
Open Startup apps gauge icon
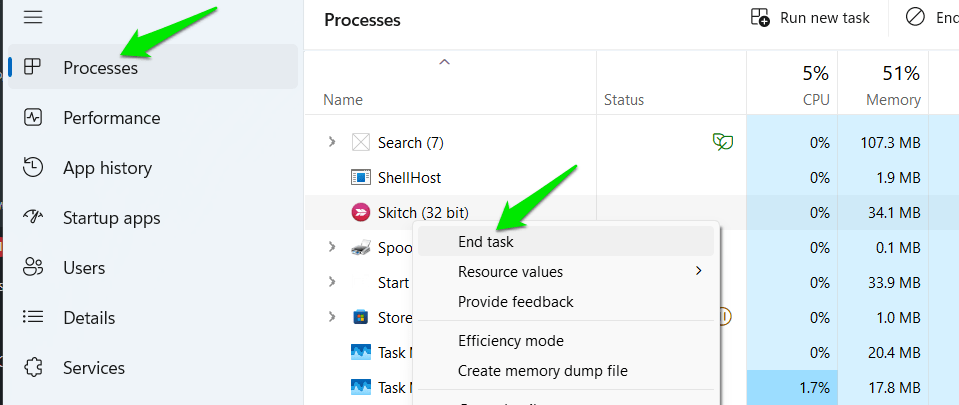point(33,217)
